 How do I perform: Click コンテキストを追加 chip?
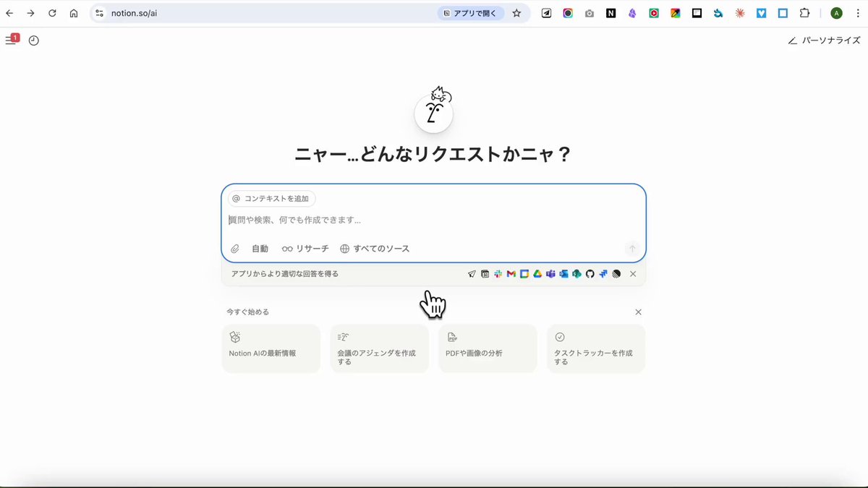pyautogui.click(x=272, y=198)
